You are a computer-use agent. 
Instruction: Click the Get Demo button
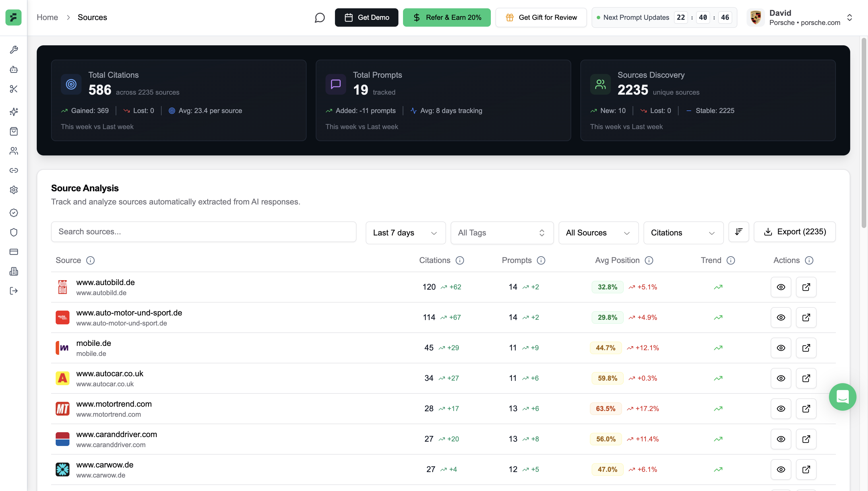click(366, 17)
